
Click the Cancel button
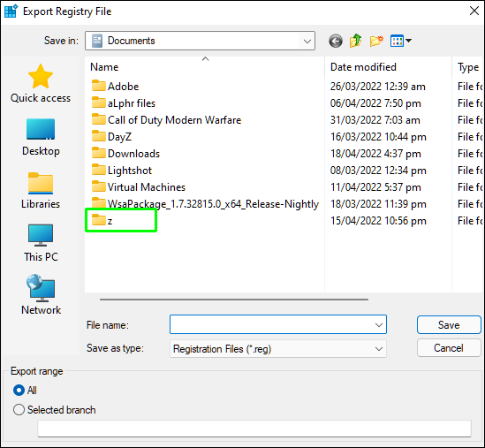(x=449, y=348)
